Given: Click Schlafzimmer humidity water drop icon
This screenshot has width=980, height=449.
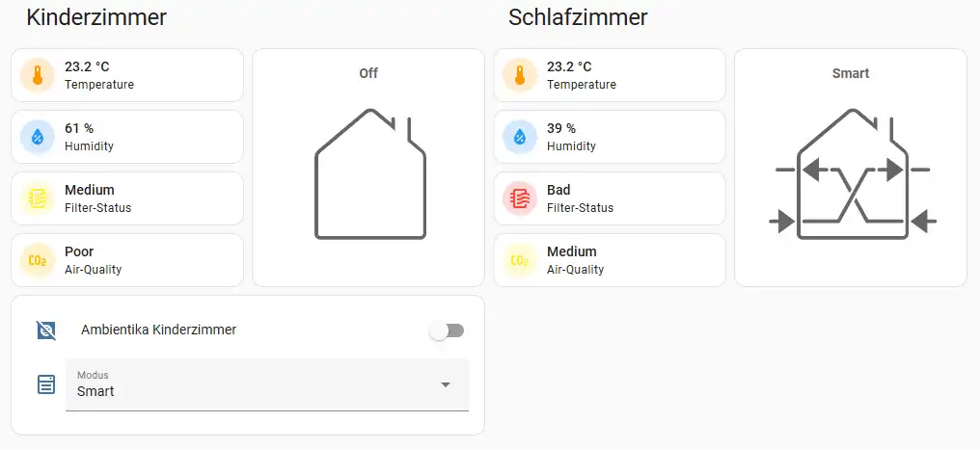Looking at the screenshot, I should pos(520,137).
